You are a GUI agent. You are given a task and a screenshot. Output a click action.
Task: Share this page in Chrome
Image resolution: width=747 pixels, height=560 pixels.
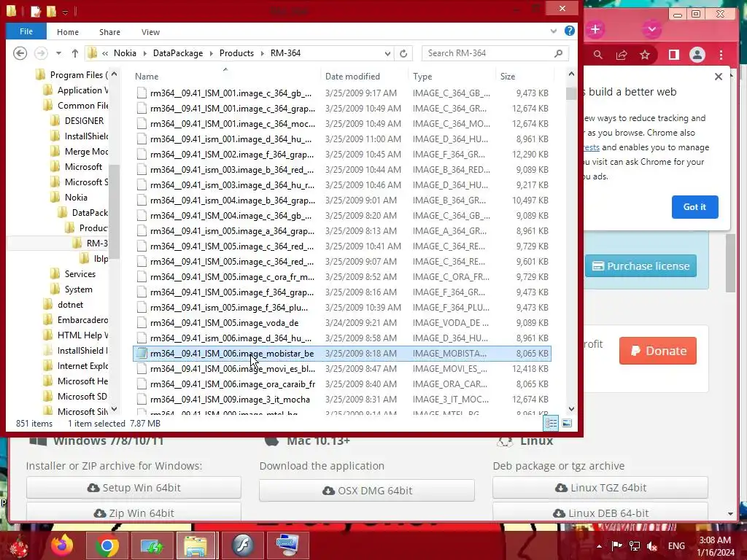pyautogui.click(x=622, y=55)
